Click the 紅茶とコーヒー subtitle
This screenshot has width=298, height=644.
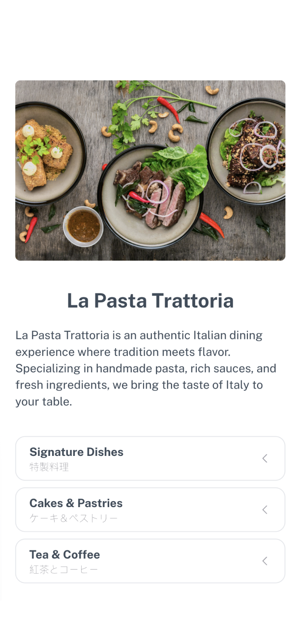coord(64,570)
